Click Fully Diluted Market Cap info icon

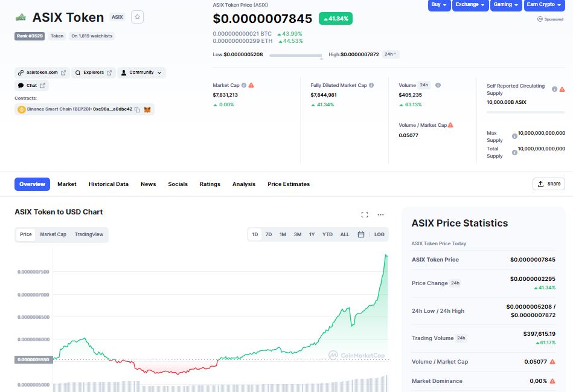pos(371,85)
